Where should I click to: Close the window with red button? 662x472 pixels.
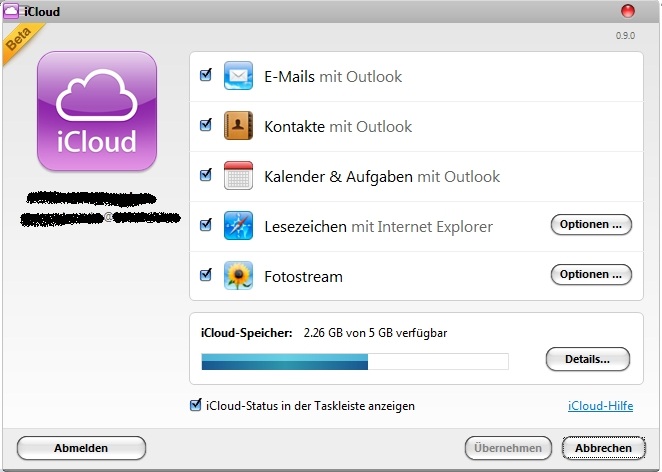pos(628,11)
